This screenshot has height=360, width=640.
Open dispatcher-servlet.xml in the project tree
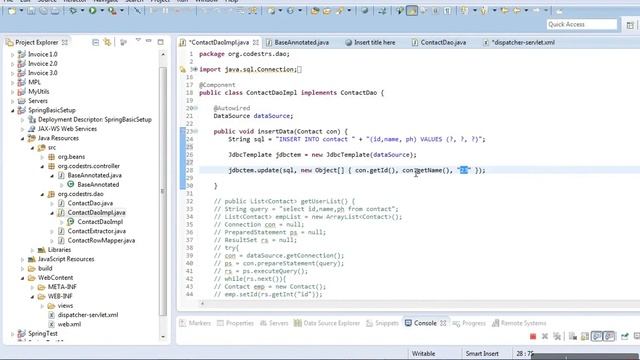pyautogui.click(x=88, y=315)
